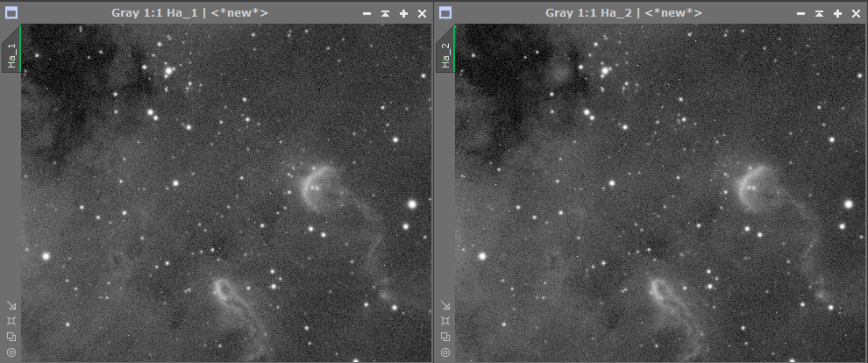Image resolution: width=868 pixels, height=363 pixels.
Task: Shade the Ha_2 window using the up-arrow button
Action: (819, 13)
